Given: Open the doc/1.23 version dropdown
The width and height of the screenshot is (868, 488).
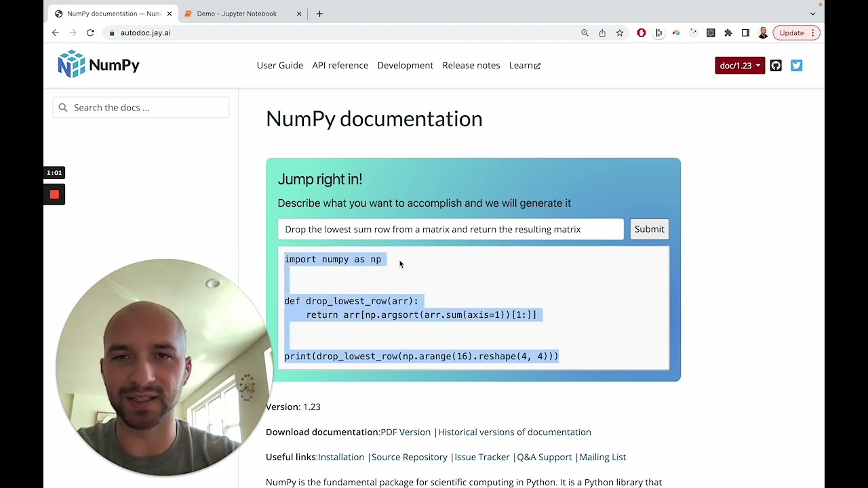Looking at the screenshot, I should [x=740, y=66].
